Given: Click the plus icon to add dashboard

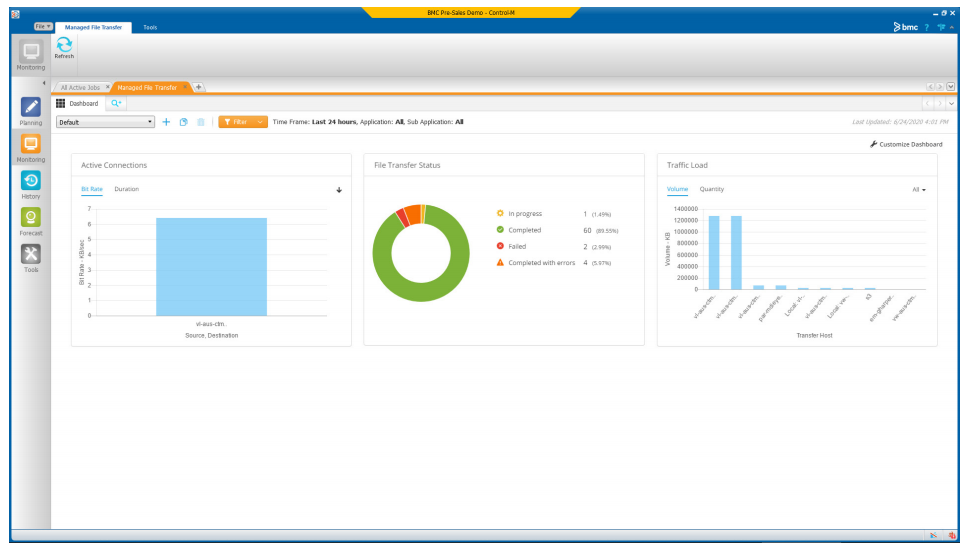Looking at the screenshot, I should tap(166, 122).
